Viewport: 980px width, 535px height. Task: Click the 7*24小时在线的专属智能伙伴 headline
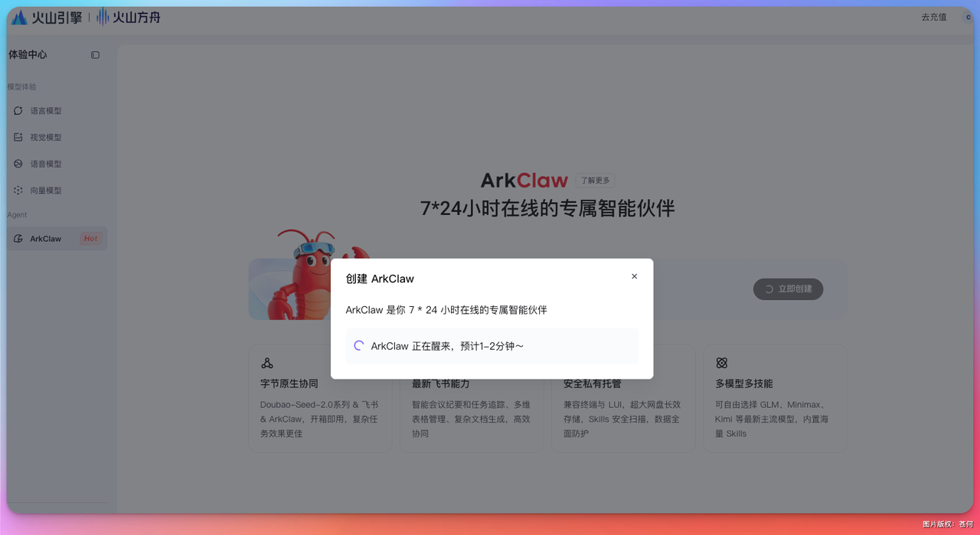[547, 208]
